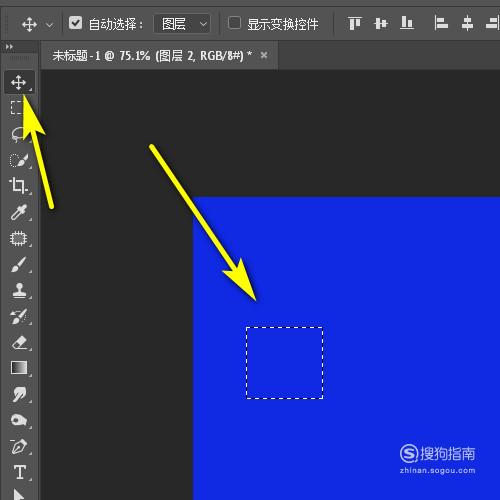Select the Sponge tool
Screen dimensions: 500x500
[19, 420]
